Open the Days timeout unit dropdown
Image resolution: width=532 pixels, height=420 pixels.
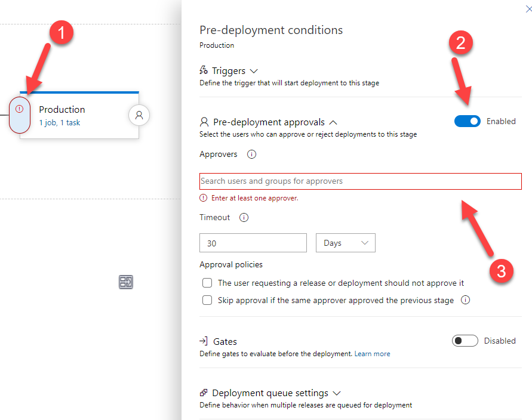click(345, 243)
